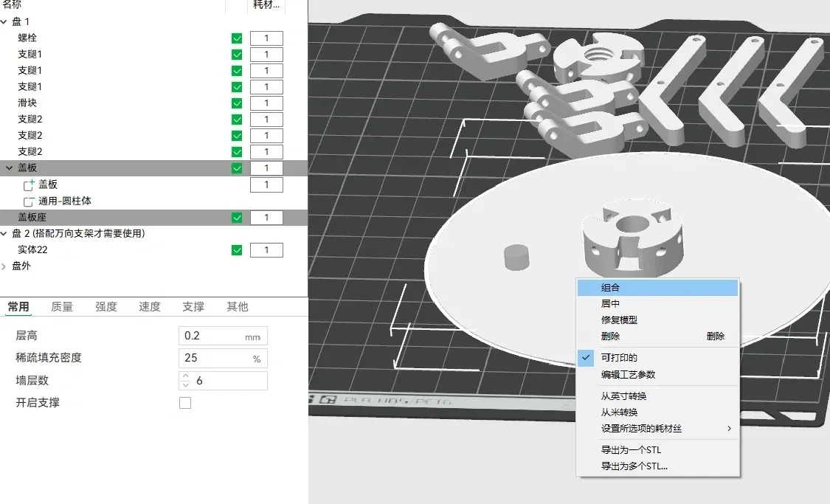Open the 强度 settings tab
This screenshot has width=830, height=504.
click(106, 306)
